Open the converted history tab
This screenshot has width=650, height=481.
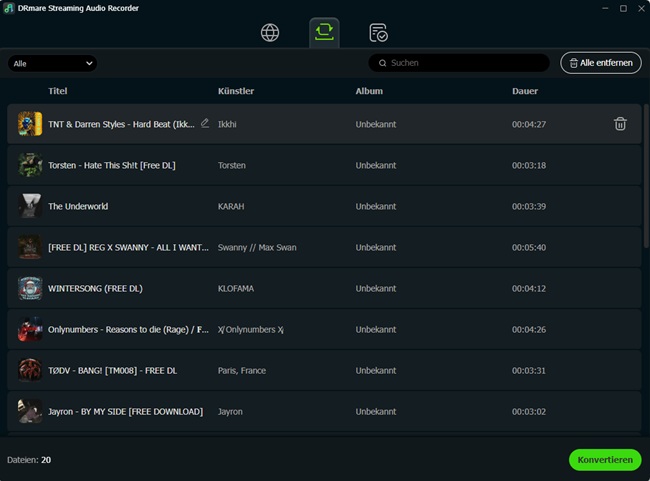coord(378,33)
